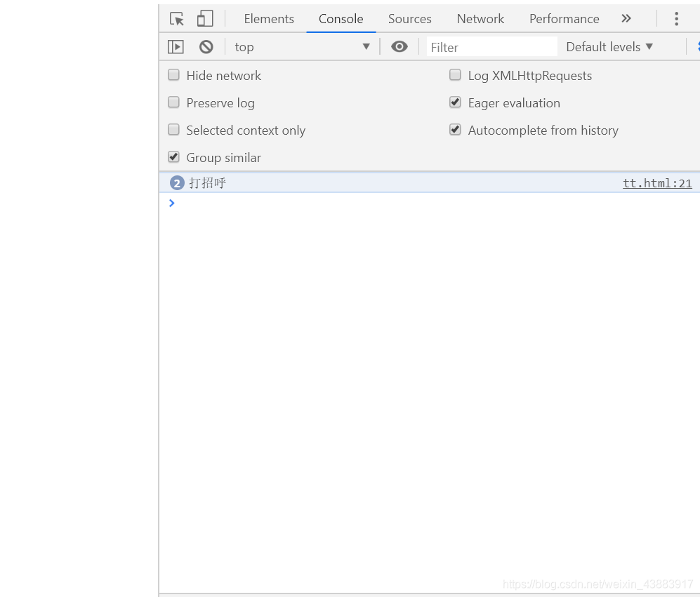Uncheck Autocomplete from history checkbox
The image size is (700, 597).
456,130
